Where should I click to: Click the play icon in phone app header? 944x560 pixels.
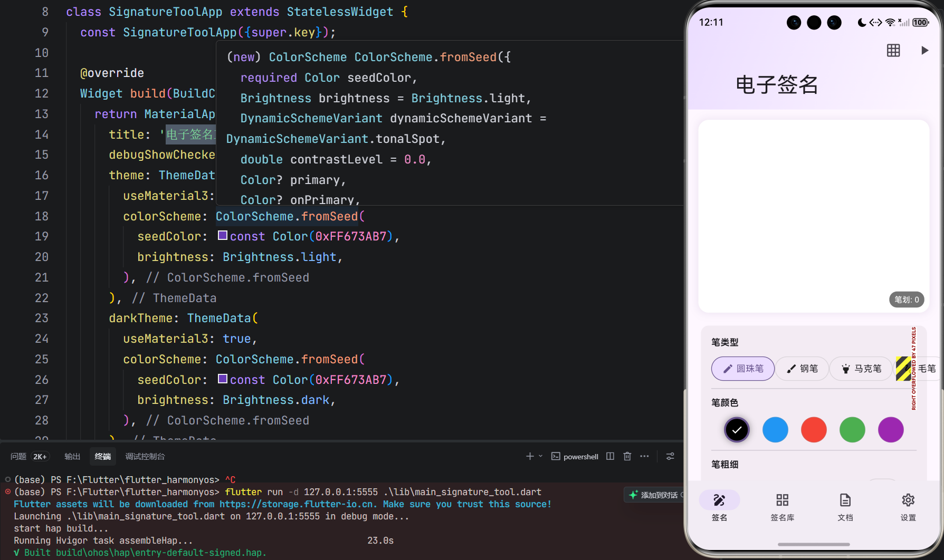(924, 51)
